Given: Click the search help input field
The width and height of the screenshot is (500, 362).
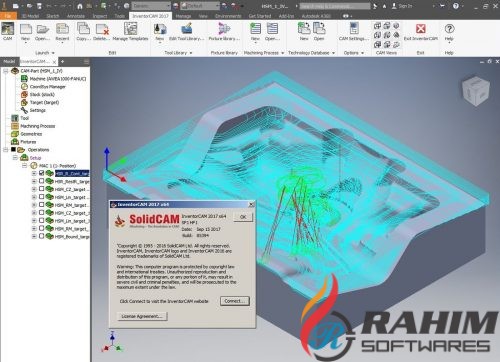Looking at the screenshot, I should 334,6.
